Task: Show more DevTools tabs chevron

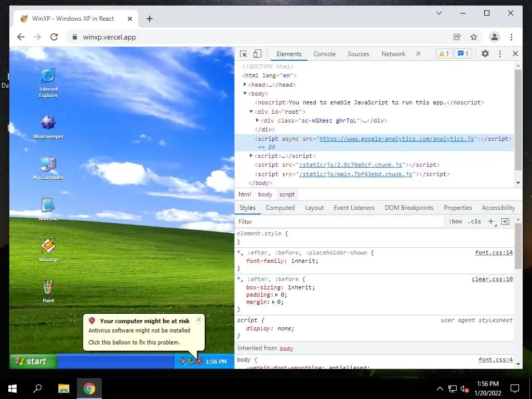Action: pyautogui.click(x=418, y=54)
